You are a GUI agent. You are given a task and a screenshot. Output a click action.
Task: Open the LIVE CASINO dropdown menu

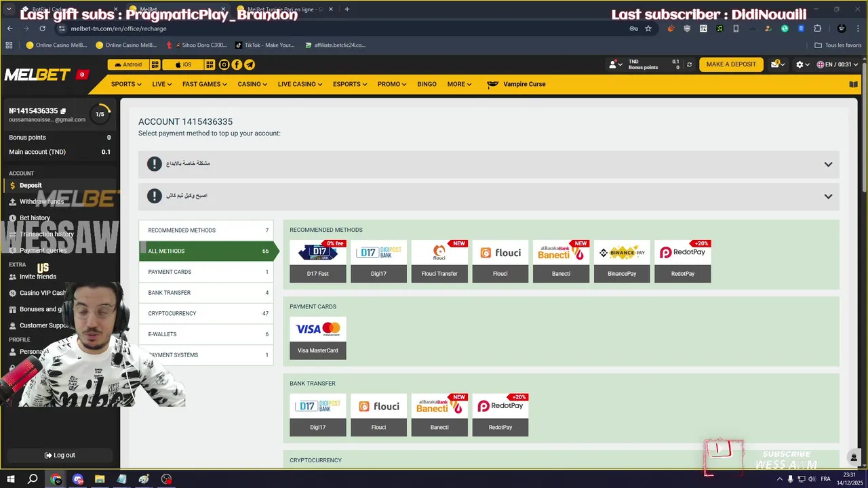pos(300,84)
